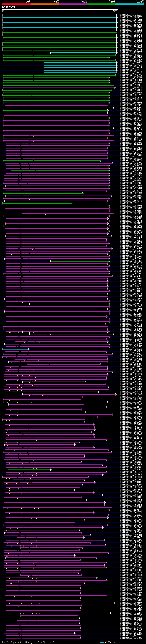Click the query end position 580 label
146x644 pixels.
tap(115, 11)
